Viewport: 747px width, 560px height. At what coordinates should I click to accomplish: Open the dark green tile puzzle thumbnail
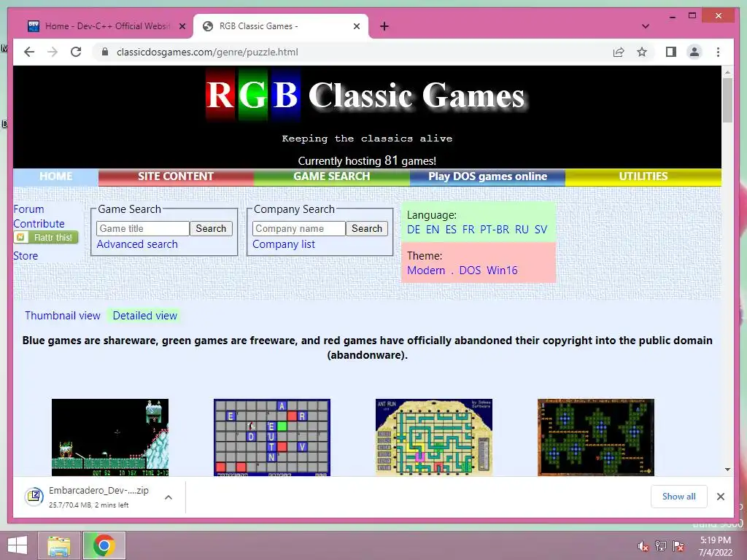coord(596,437)
